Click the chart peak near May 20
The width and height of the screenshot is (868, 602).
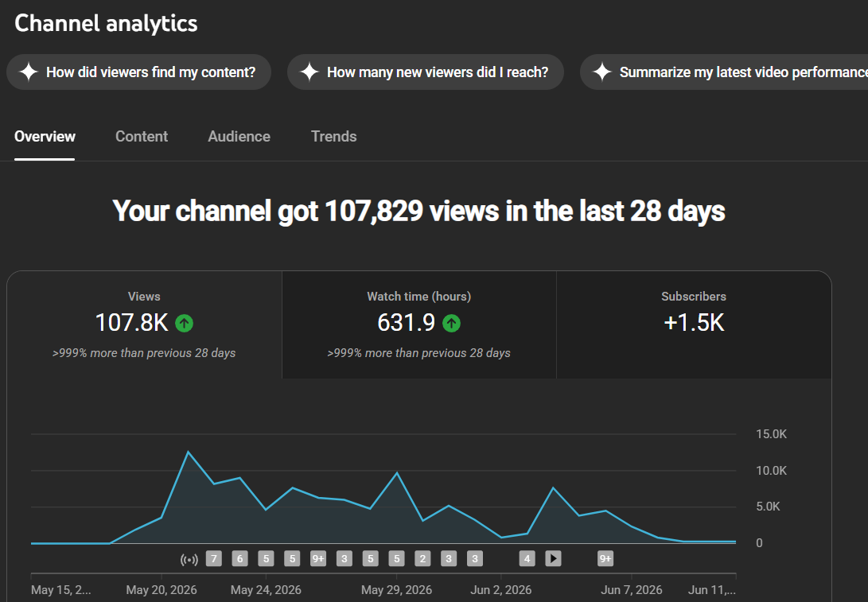point(189,452)
